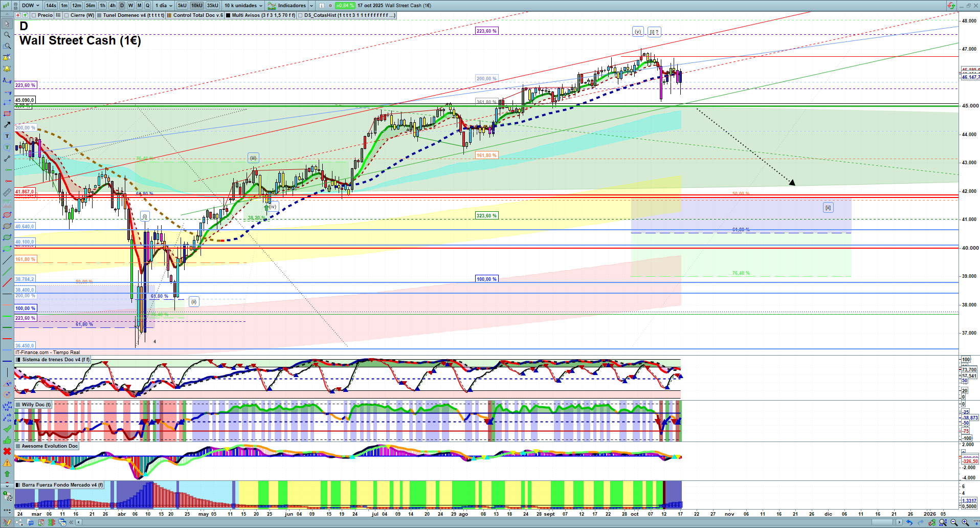This screenshot has height=528, width=980.
Task: Toggle Control Total Doc v.6 indicator
Action: (x=169, y=15)
